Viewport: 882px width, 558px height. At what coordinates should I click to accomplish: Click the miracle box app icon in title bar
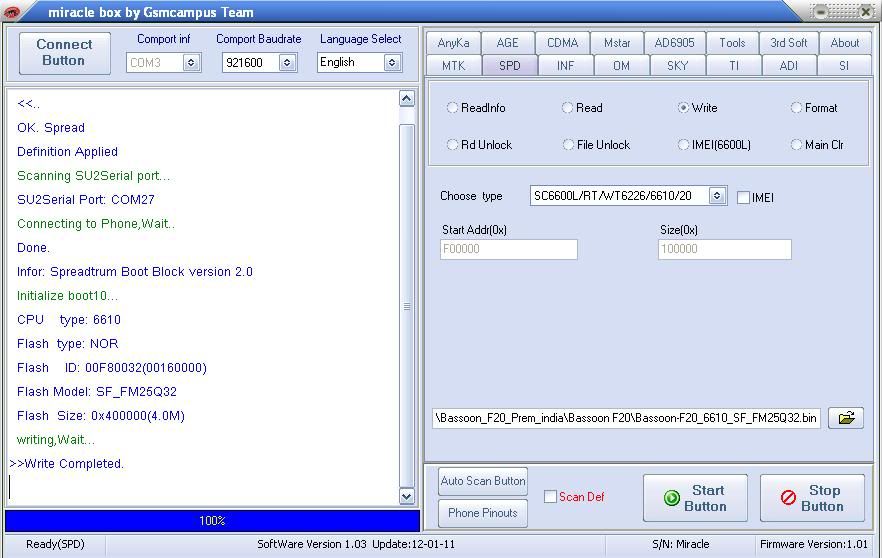[x=11, y=11]
